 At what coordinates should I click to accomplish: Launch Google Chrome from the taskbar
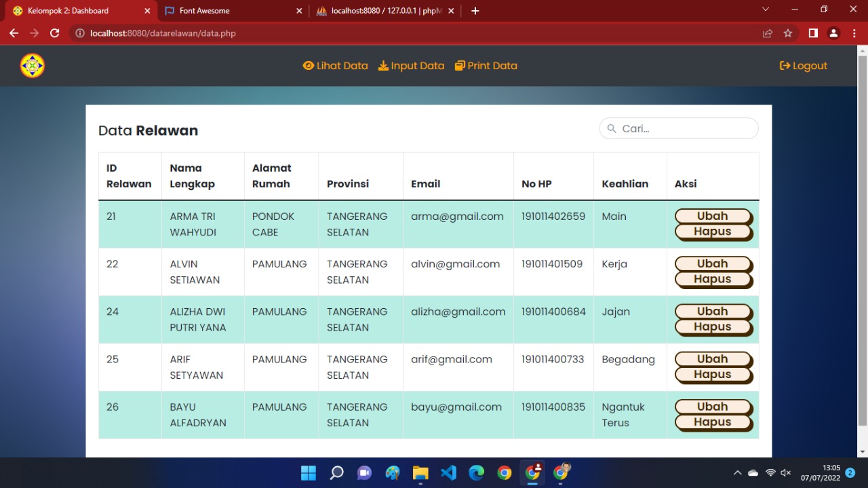pos(505,472)
